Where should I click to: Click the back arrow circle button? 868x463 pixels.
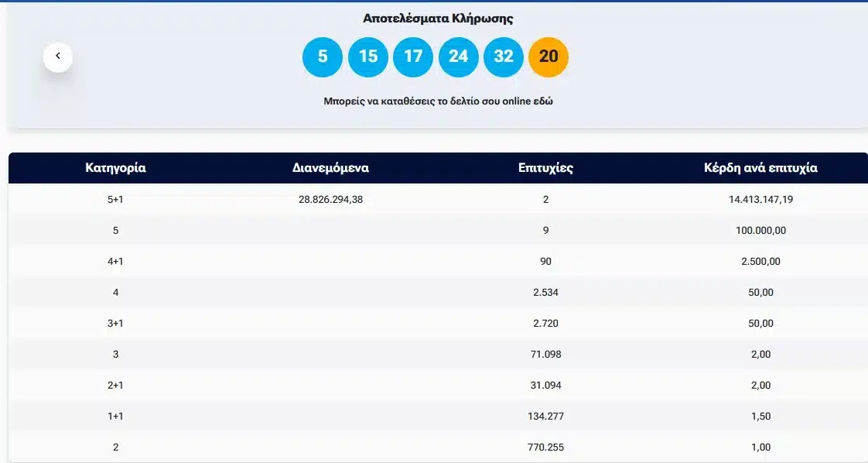point(58,57)
